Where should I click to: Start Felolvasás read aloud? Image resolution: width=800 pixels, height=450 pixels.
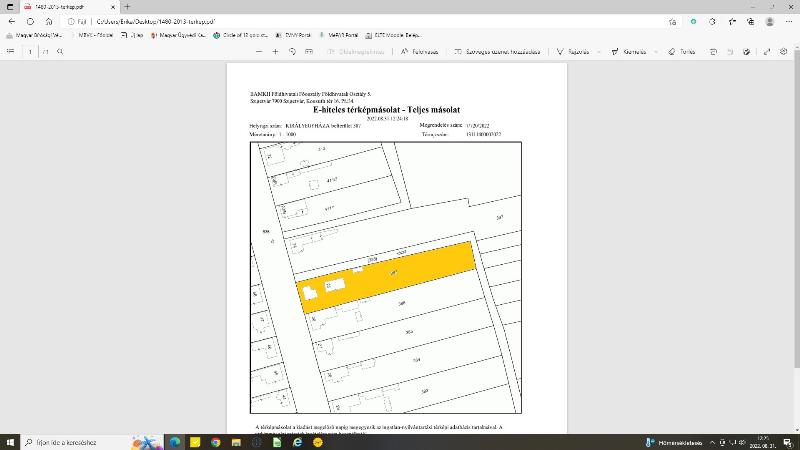419,52
